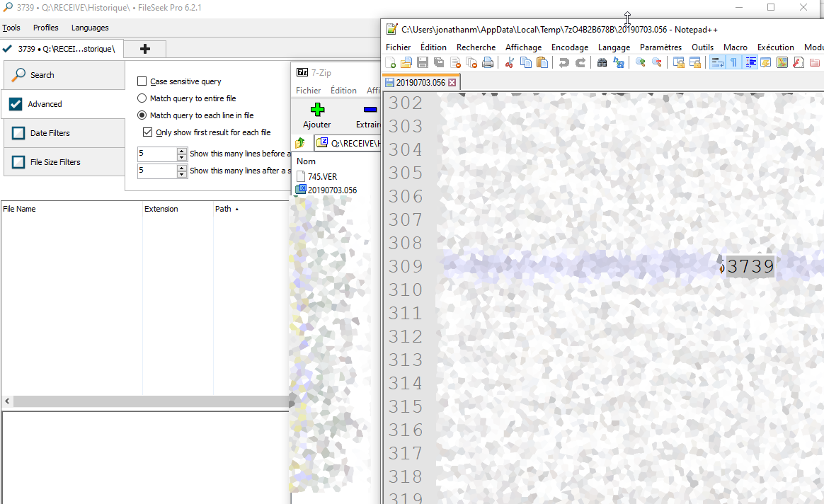Click the Cut scissors icon
824x504 pixels.
pos(509,63)
